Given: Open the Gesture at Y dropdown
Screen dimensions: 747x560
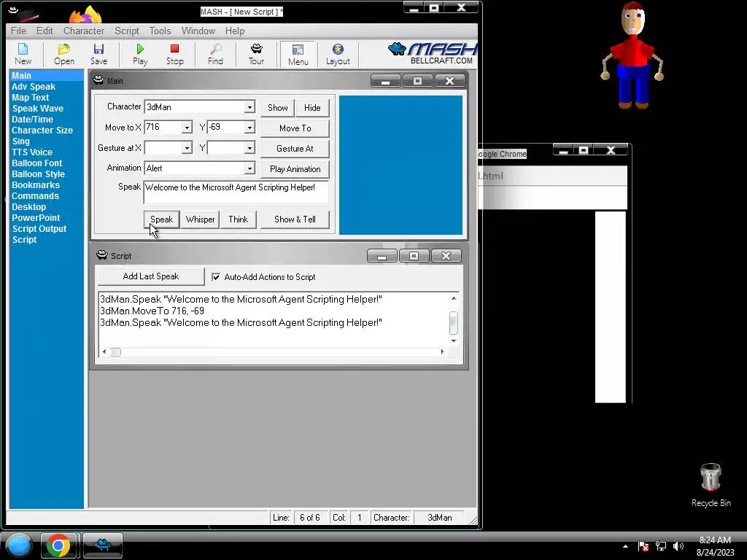Looking at the screenshot, I should click(249, 148).
